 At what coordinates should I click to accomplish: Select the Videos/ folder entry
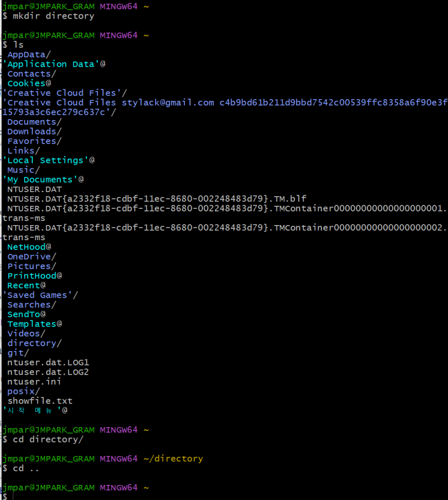click(27, 333)
